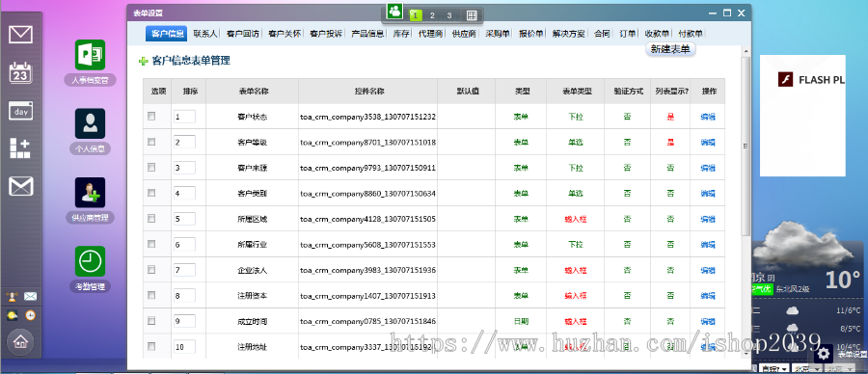
Task: Switch to the 合同 tab
Action: [602, 34]
